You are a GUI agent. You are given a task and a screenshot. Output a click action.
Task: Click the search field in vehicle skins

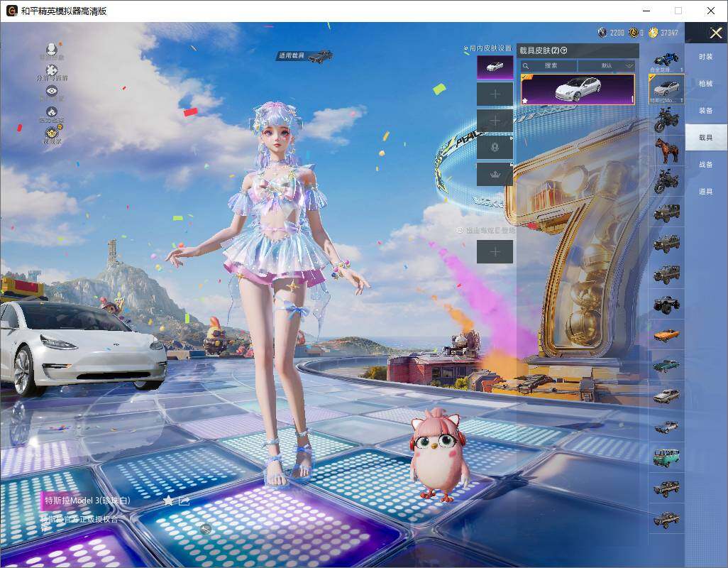(548, 65)
